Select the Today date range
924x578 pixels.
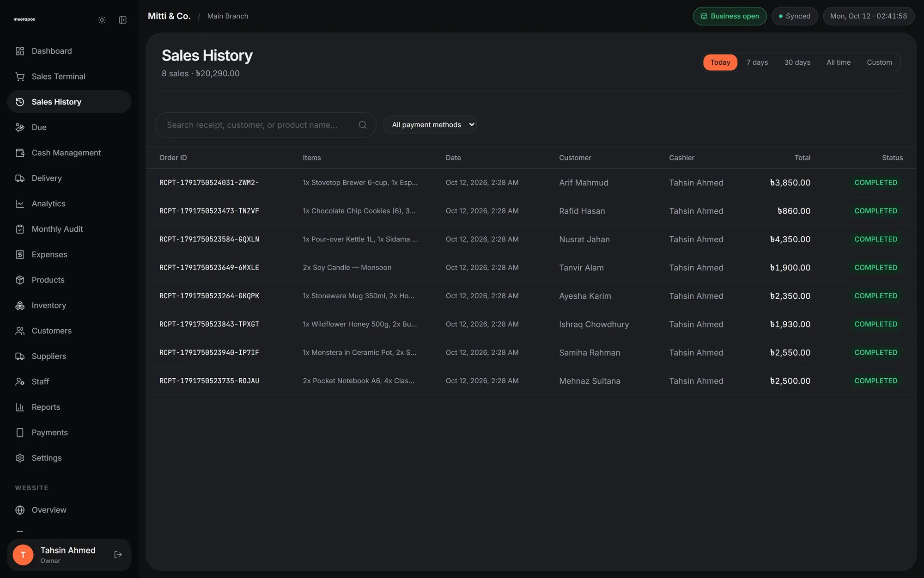pos(720,62)
